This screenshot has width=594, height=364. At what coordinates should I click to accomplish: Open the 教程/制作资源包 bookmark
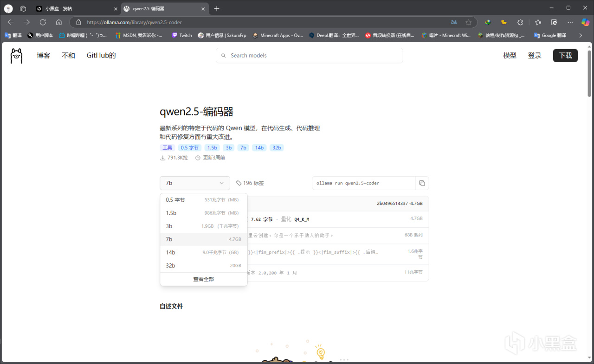(x=502, y=35)
